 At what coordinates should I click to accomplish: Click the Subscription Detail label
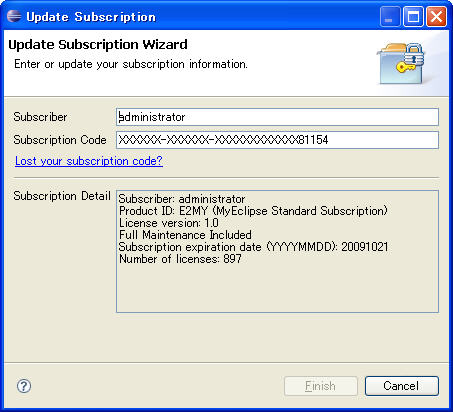click(x=62, y=196)
